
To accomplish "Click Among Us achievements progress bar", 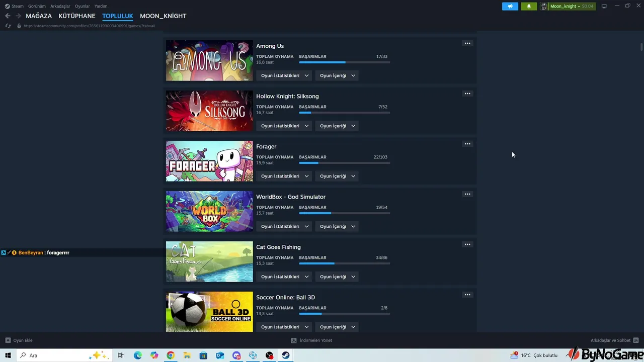I will pyautogui.click(x=345, y=62).
